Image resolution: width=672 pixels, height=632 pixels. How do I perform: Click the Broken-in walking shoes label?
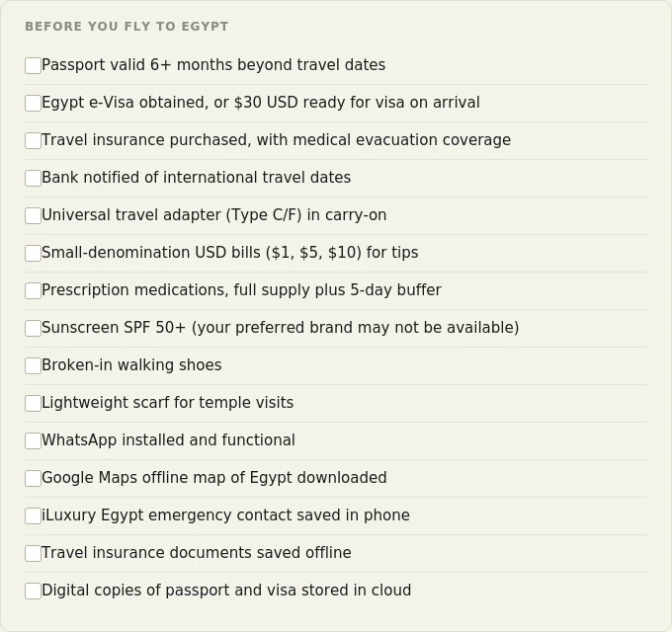(131, 365)
